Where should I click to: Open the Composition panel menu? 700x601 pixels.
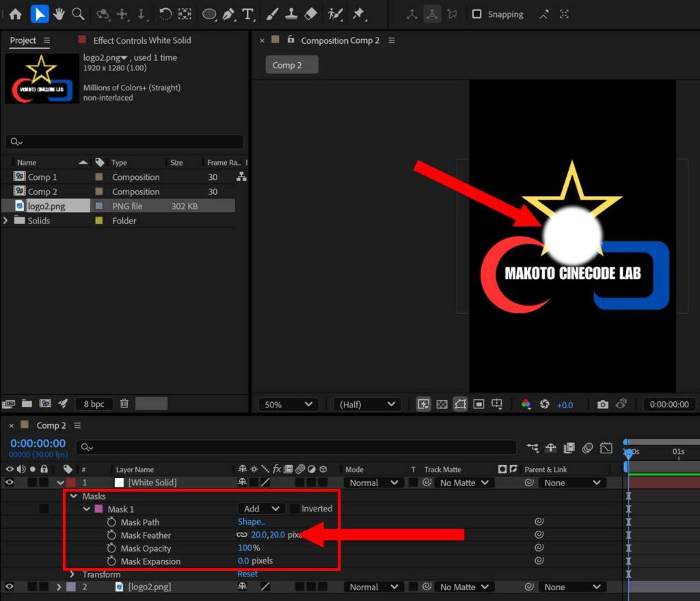point(392,40)
